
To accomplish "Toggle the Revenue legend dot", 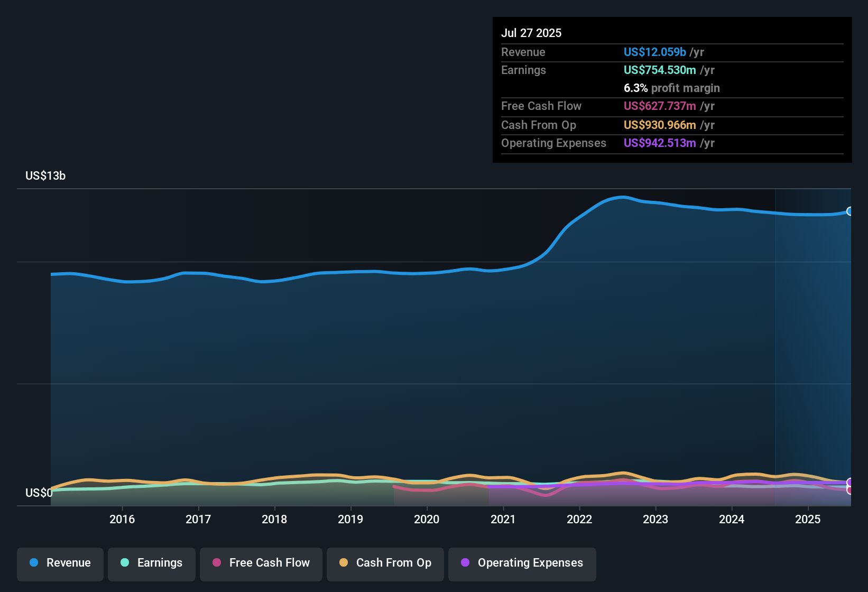I will click(x=34, y=563).
